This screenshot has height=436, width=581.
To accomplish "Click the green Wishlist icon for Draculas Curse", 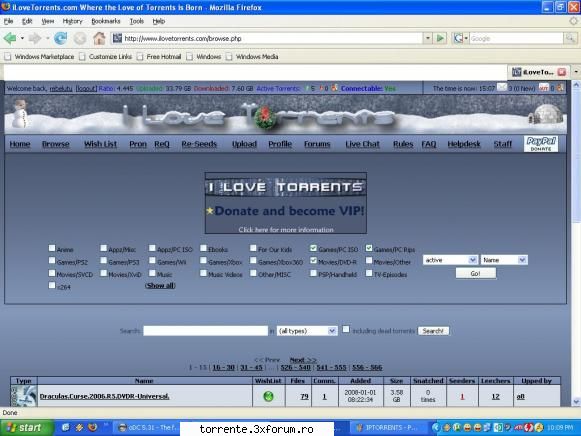I will pyautogui.click(x=268, y=396).
